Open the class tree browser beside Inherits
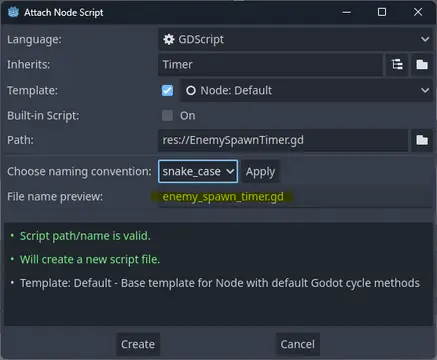Viewport: 437px width, 360px height. coord(397,64)
